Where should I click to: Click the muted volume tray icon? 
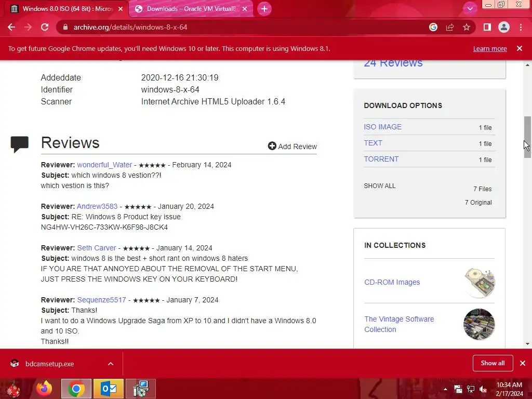483,389
